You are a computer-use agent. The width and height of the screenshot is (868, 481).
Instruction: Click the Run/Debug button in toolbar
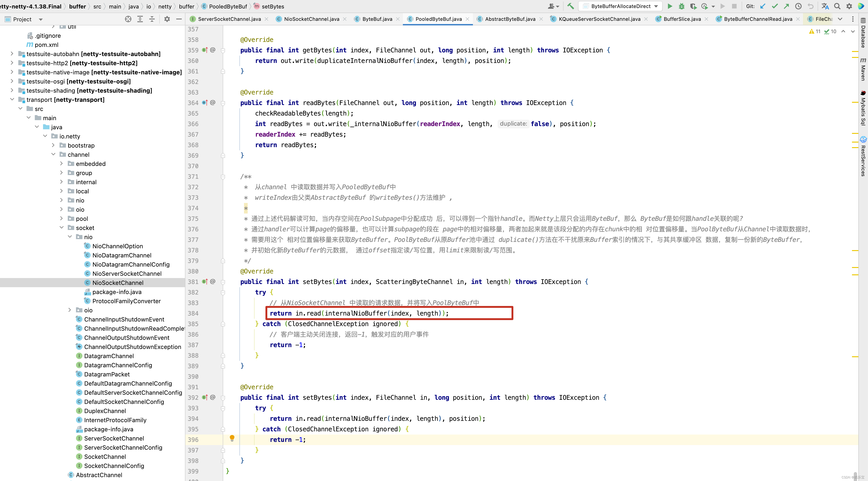[x=670, y=6]
